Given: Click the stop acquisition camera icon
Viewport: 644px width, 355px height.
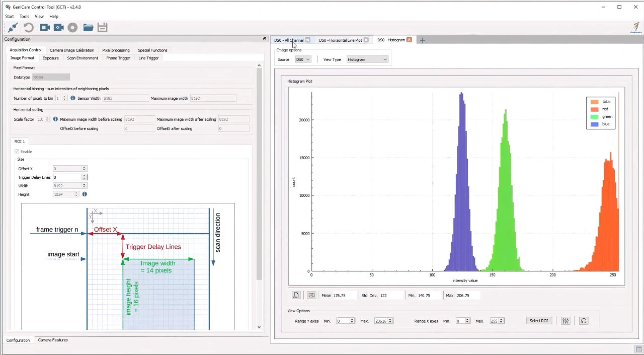Looking at the screenshot, I should [59, 28].
